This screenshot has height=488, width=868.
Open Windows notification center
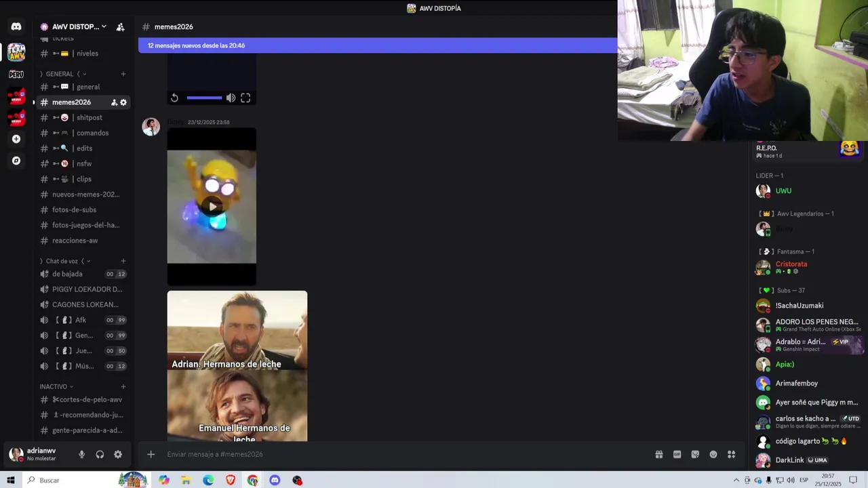click(x=853, y=480)
